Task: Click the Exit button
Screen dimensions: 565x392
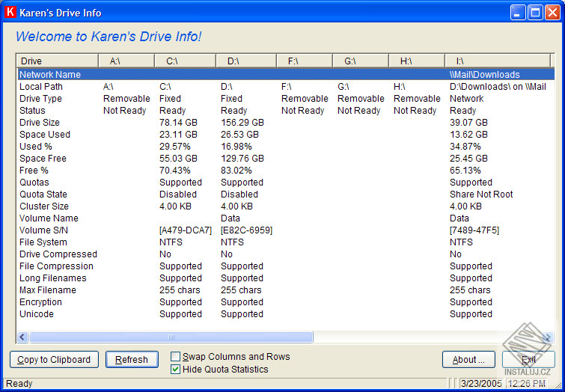Action: pyautogui.click(x=528, y=360)
